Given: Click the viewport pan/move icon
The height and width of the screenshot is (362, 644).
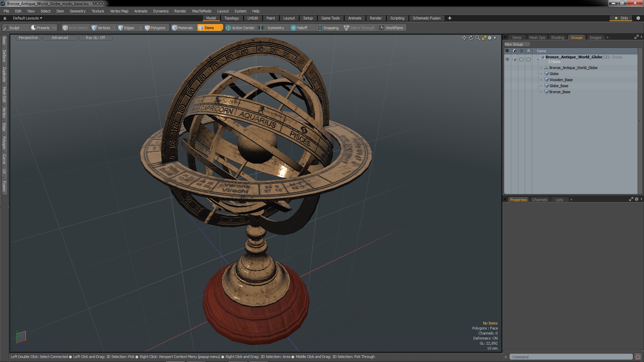Looking at the screenshot, I should pos(464,38).
